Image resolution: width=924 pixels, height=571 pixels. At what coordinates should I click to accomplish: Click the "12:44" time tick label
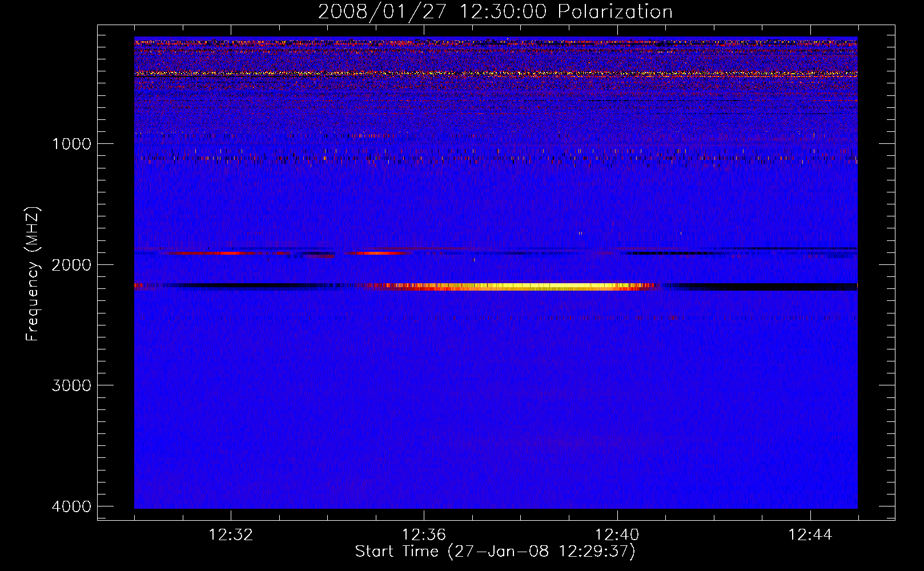tap(810, 535)
